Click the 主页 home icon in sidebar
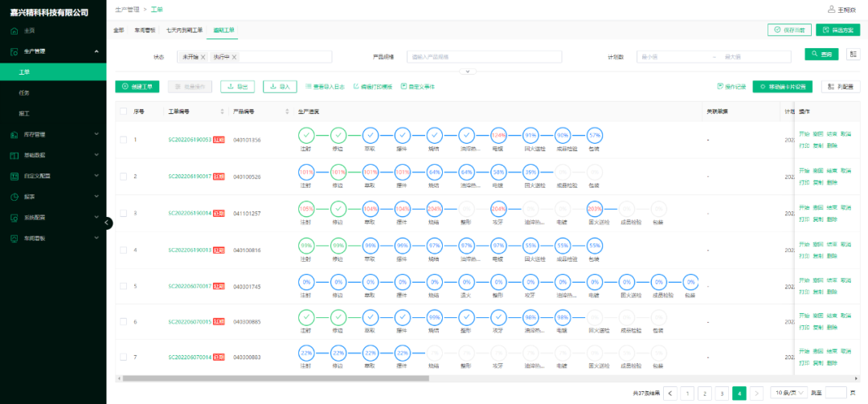Screen dimensions: 868x404 coord(14,31)
